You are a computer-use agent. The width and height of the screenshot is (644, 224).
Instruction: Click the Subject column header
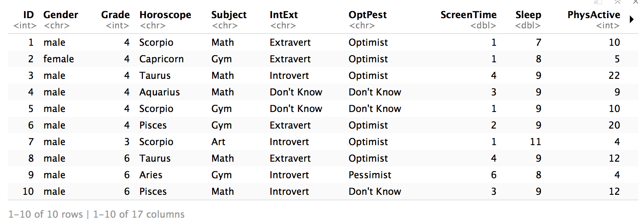click(x=229, y=15)
